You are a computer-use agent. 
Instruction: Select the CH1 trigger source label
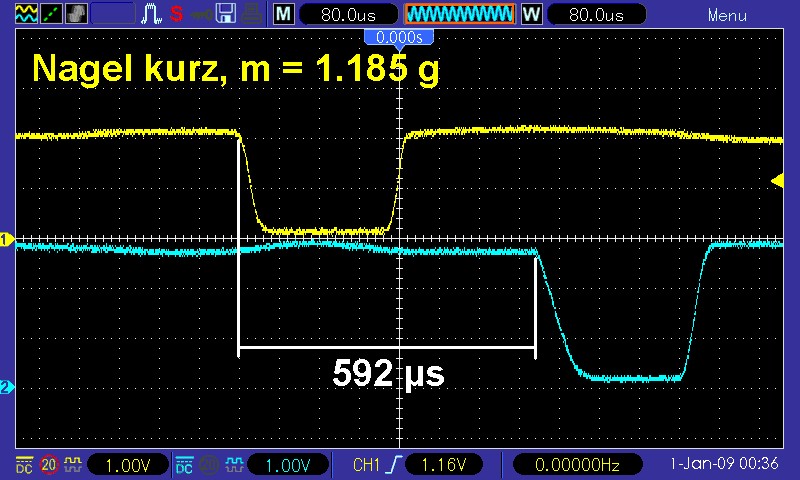(368, 465)
